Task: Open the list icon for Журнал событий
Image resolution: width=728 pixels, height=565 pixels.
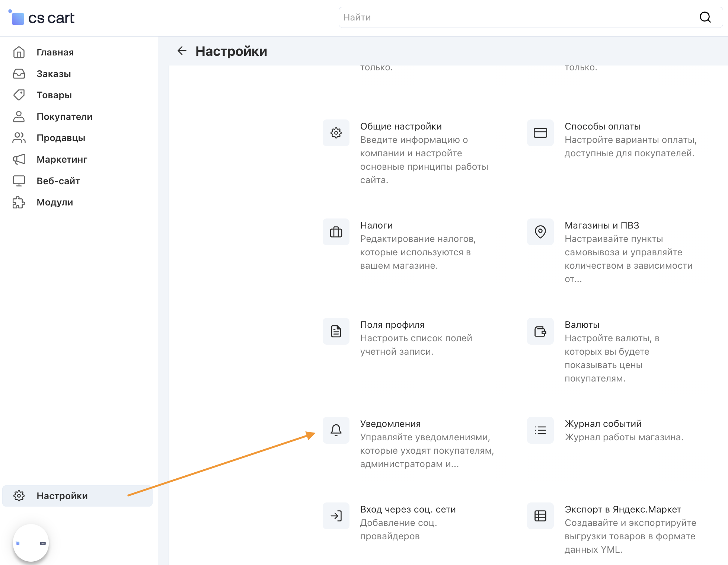Action: pyautogui.click(x=540, y=430)
